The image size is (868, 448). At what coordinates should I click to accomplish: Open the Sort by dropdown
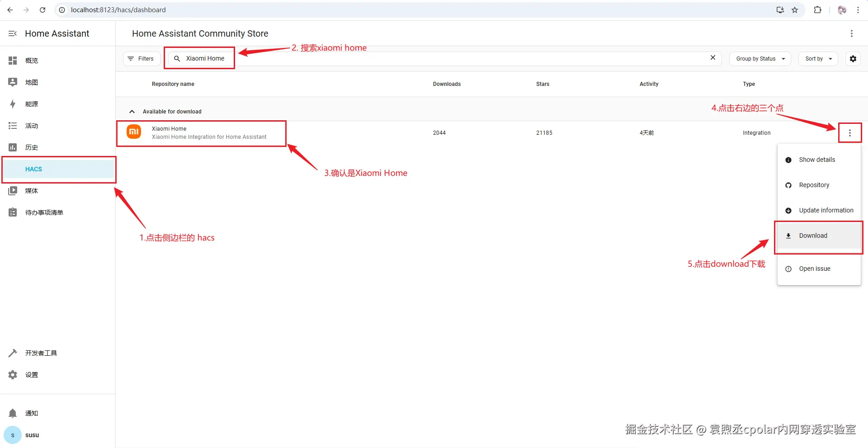[818, 59]
